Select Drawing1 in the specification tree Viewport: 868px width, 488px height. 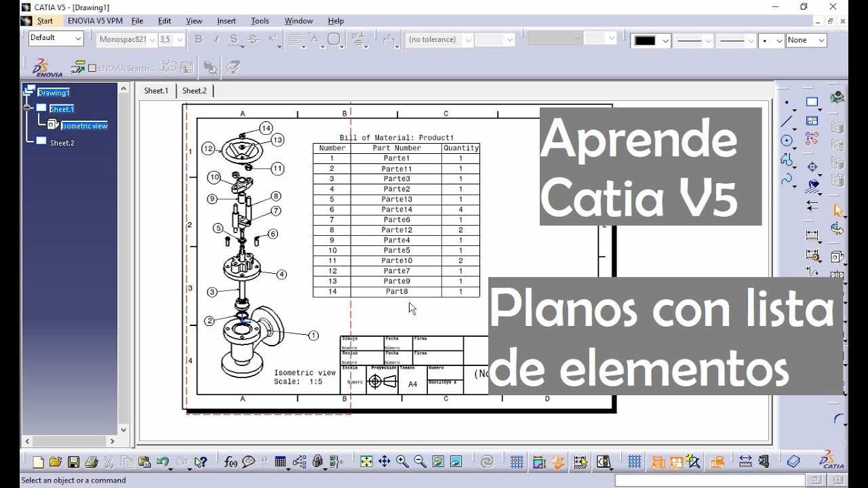pyautogui.click(x=53, y=93)
